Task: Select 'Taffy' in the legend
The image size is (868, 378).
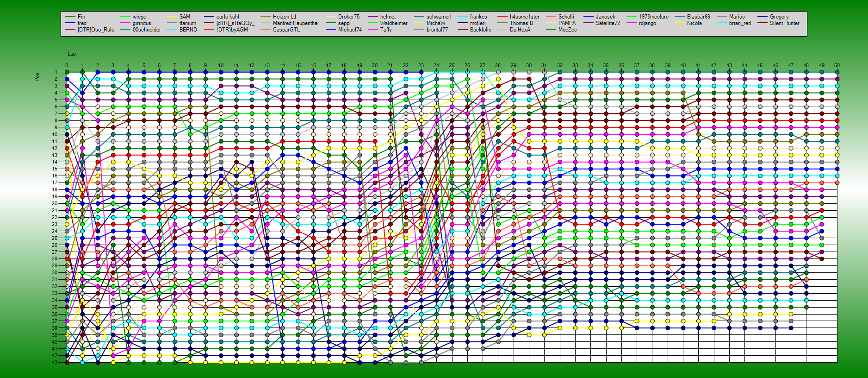Action: (x=380, y=30)
